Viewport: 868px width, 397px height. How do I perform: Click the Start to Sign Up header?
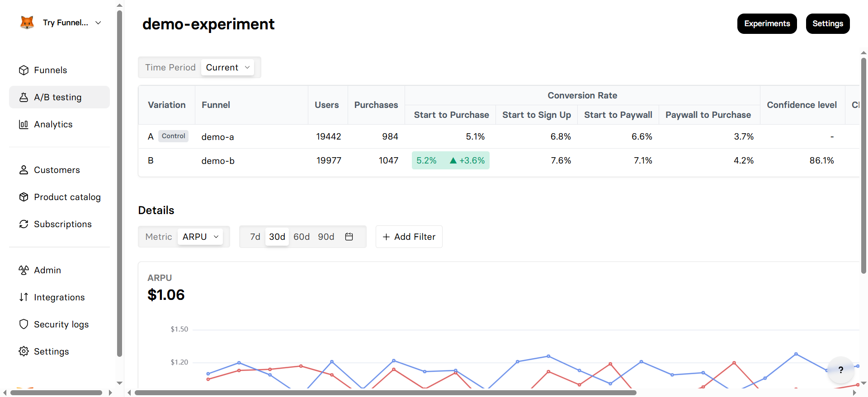[537, 115]
